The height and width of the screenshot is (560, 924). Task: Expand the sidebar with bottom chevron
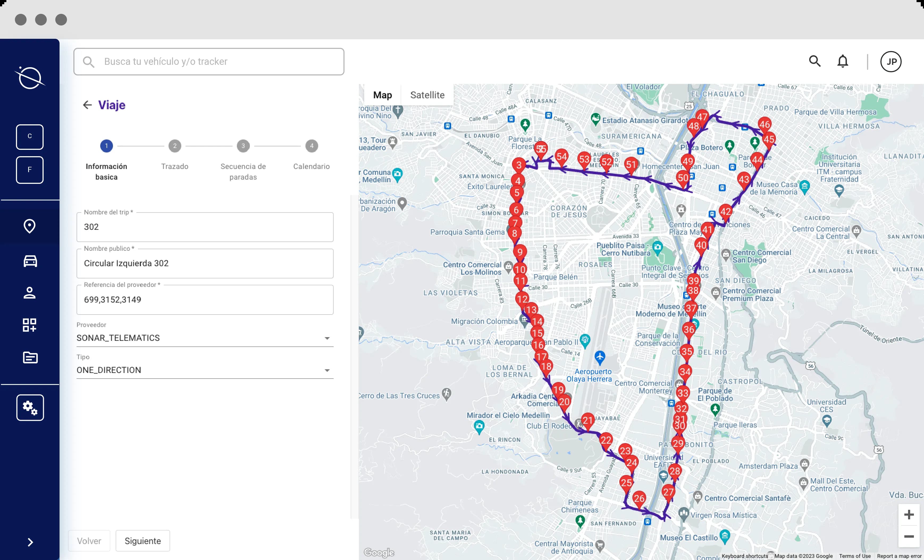pyautogui.click(x=30, y=542)
